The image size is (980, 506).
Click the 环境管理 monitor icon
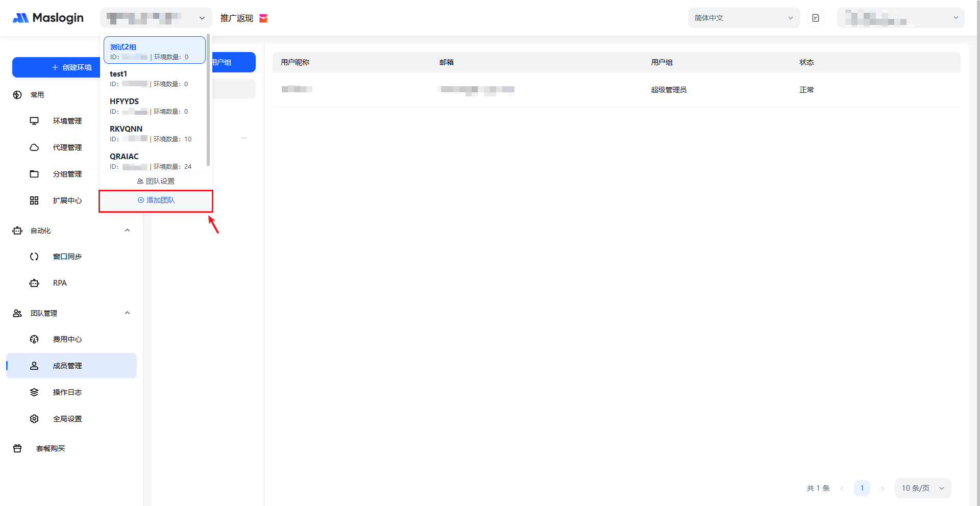(34, 121)
